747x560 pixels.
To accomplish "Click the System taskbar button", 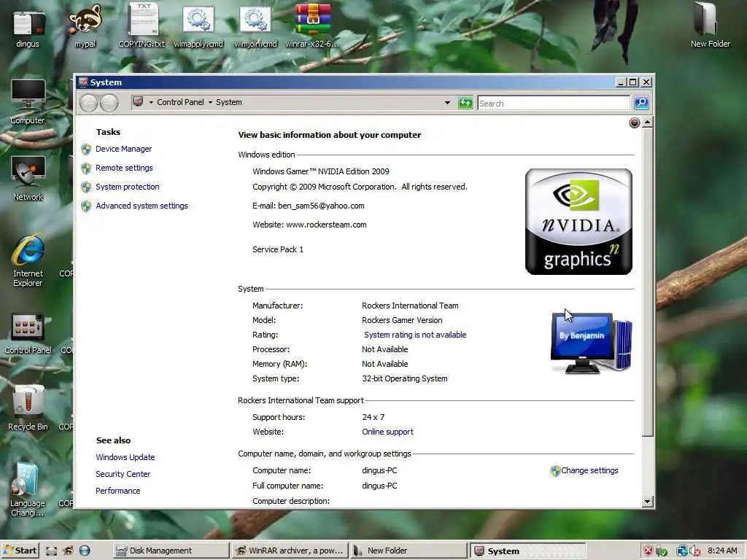I will [x=528, y=551].
